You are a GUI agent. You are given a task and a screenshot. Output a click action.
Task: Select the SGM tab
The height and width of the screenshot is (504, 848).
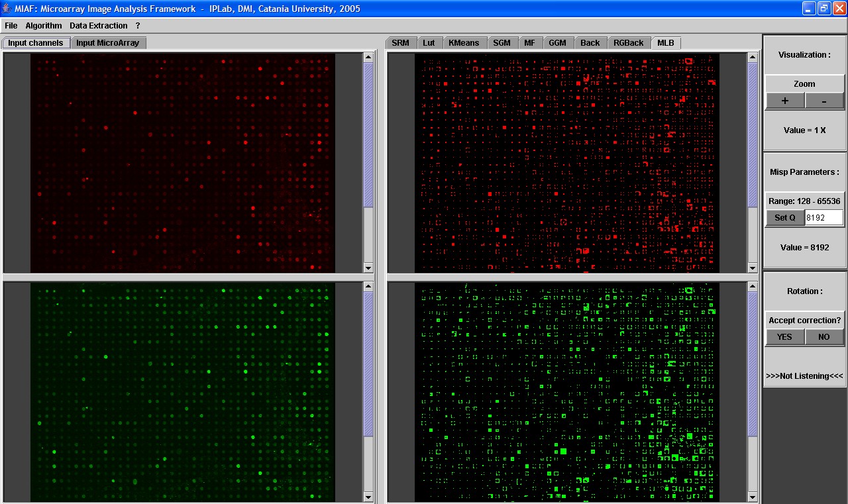tap(502, 43)
